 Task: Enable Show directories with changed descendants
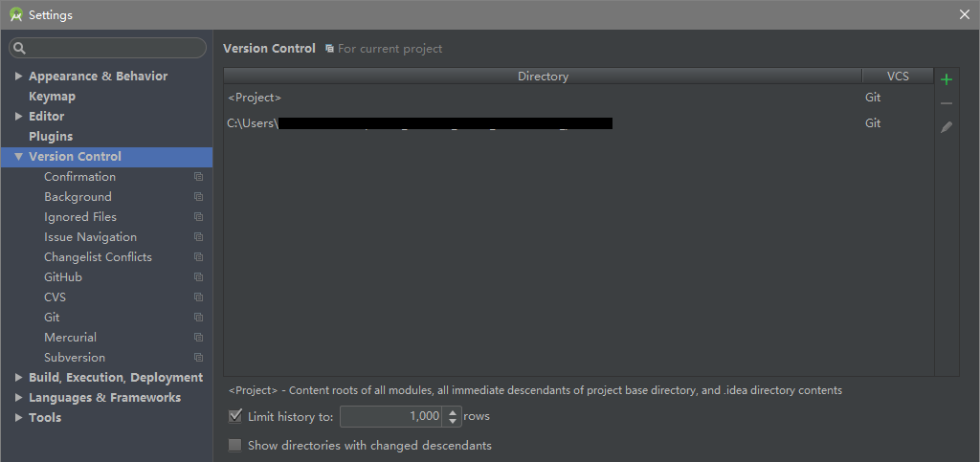coord(235,446)
